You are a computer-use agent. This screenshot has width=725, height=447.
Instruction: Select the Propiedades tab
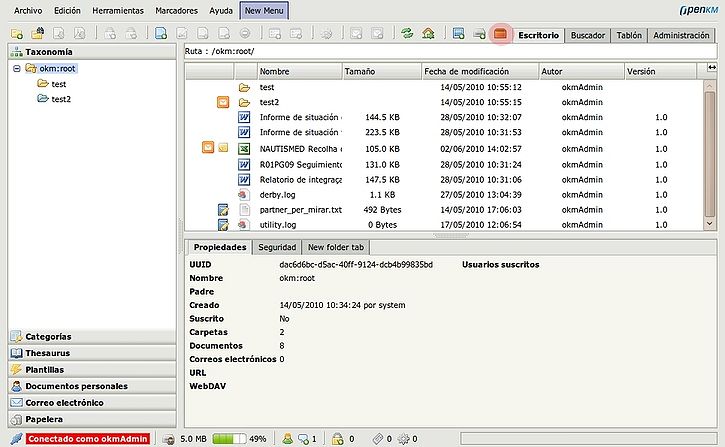(220, 247)
